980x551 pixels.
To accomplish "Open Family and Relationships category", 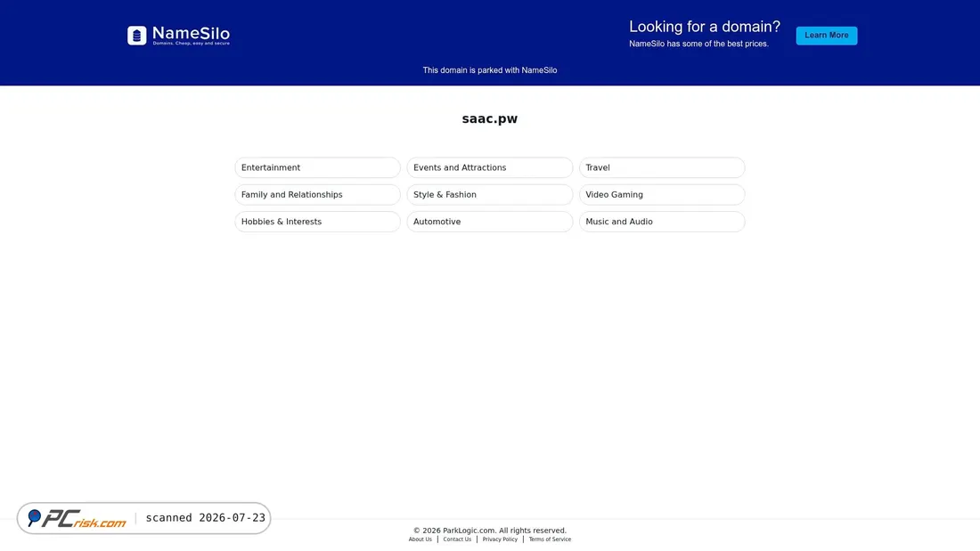I will [x=317, y=194].
